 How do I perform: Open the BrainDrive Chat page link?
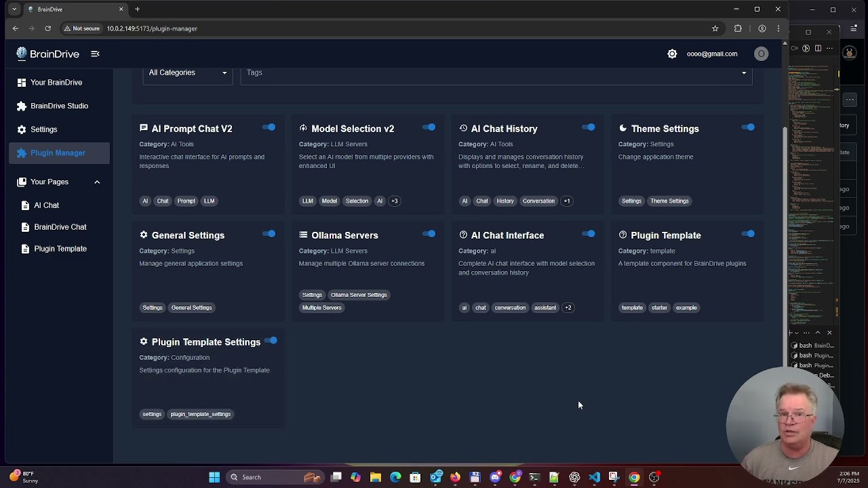pyautogui.click(x=60, y=227)
